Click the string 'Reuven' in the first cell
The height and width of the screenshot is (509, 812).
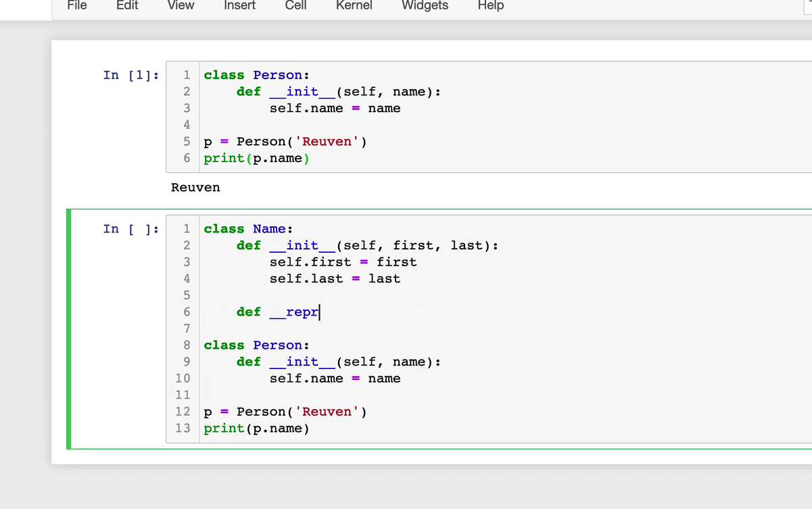click(327, 141)
